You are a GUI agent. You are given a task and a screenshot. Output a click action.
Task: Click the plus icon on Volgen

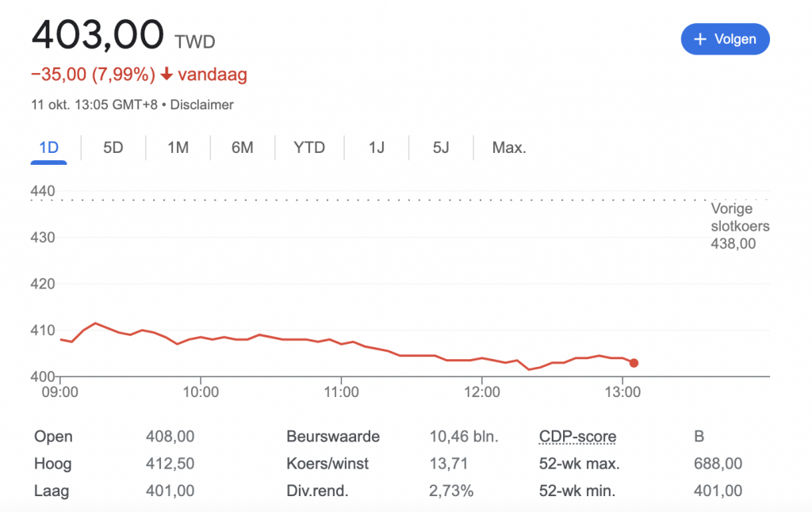click(700, 39)
